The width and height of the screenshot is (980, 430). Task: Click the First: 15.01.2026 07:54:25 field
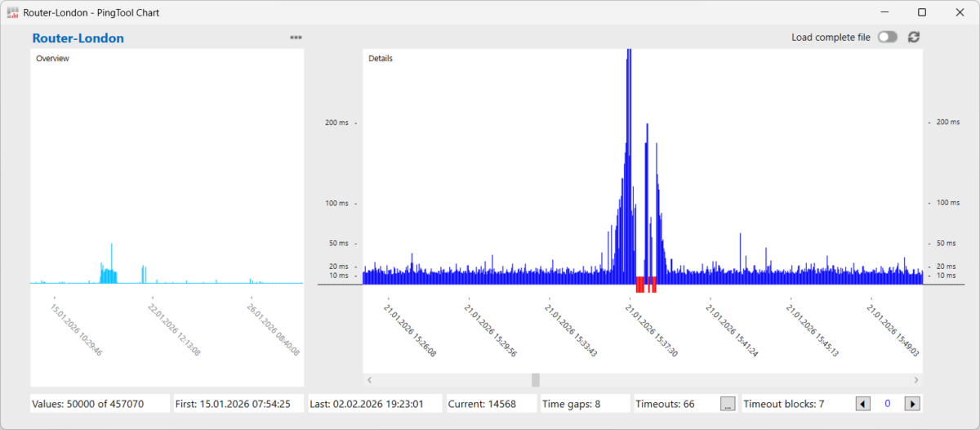click(x=238, y=403)
